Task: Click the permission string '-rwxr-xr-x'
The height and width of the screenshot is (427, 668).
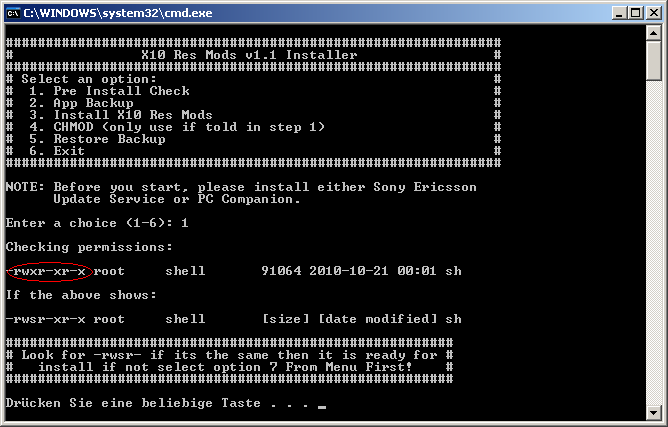Action: (46, 271)
